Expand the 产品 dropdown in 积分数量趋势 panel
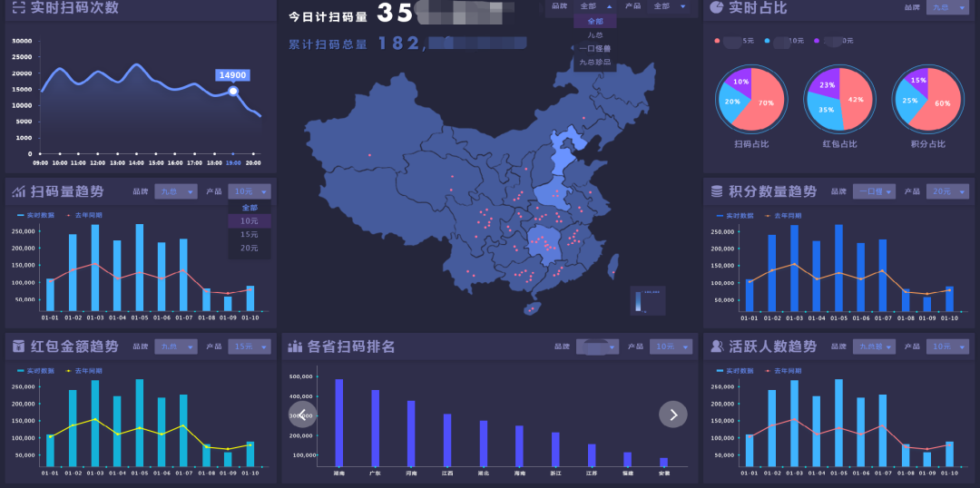Image resolution: width=980 pixels, height=488 pixels. coord(948,191)
